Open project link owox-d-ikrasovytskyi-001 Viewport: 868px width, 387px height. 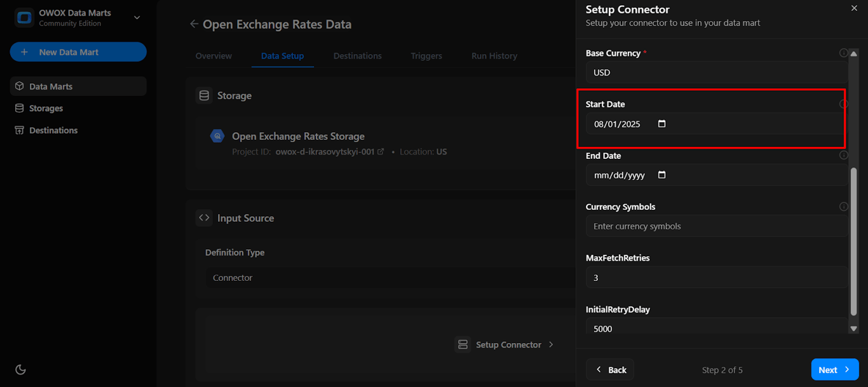(330, 152)
